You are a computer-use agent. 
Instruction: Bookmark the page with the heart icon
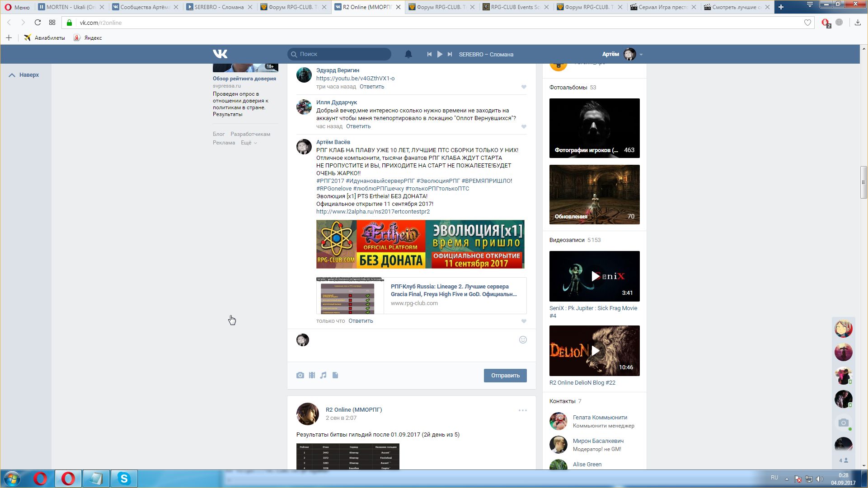[x=807, y=23]
